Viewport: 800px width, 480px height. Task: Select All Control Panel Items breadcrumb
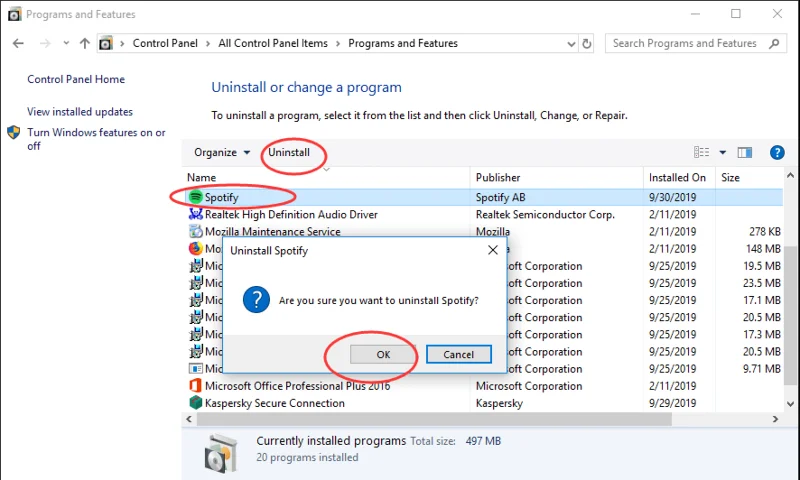(273, 43)
